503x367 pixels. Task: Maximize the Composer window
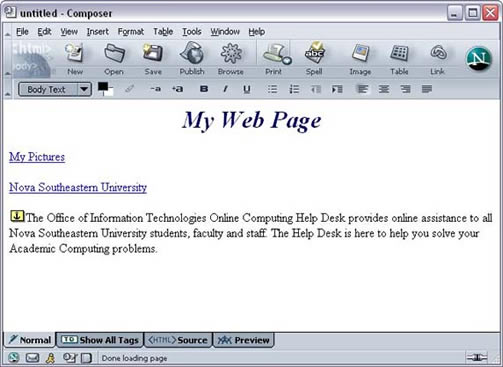473,13
